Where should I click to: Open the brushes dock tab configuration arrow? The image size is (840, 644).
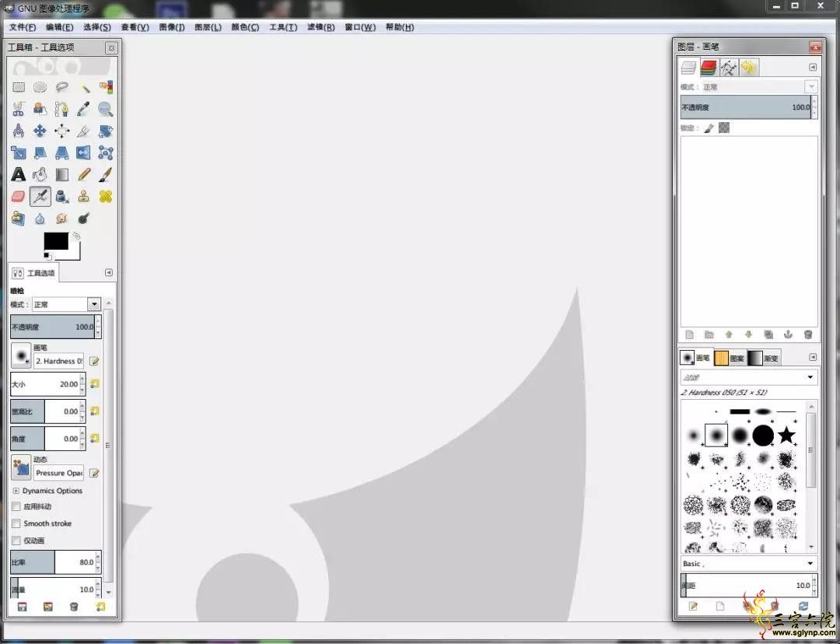813,357
